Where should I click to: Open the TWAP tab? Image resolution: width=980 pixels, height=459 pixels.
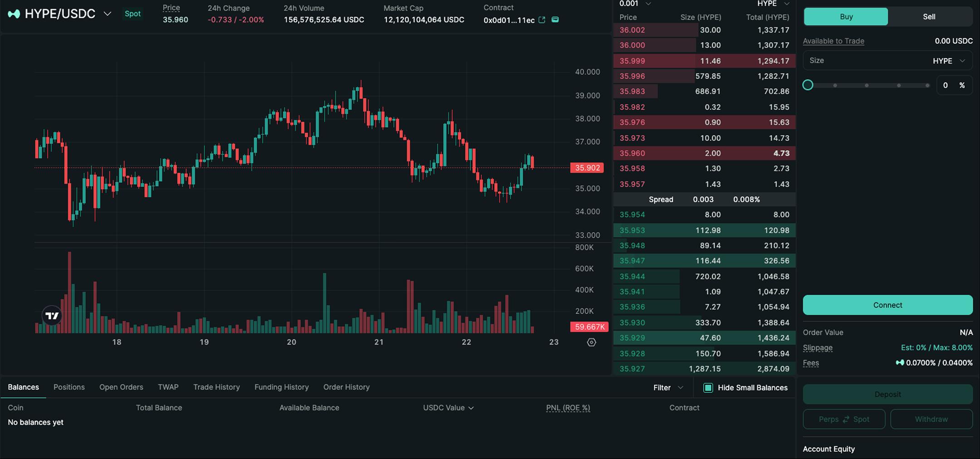[168, 387]
